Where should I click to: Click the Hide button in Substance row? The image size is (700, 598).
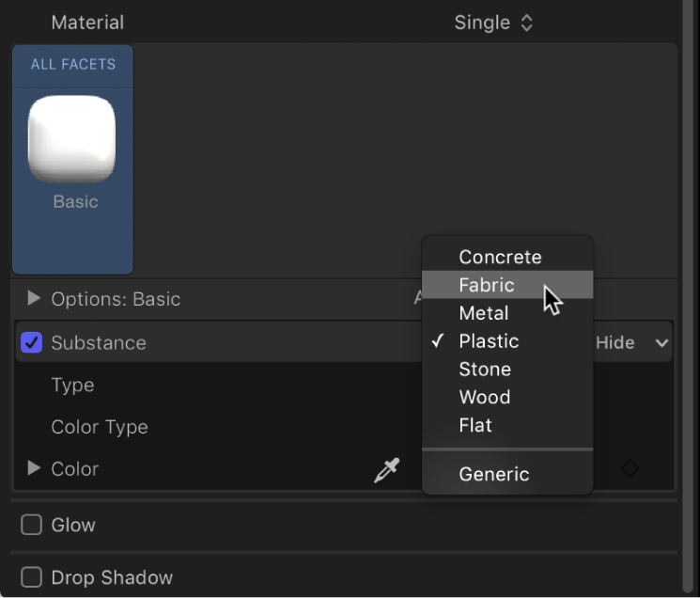[x=615, y=343]
